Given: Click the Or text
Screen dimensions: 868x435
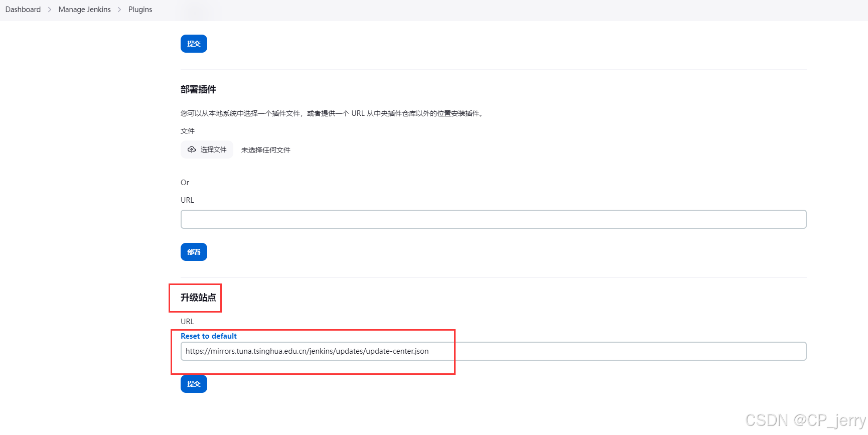Looking at the screenshot, I should point(185,183).
